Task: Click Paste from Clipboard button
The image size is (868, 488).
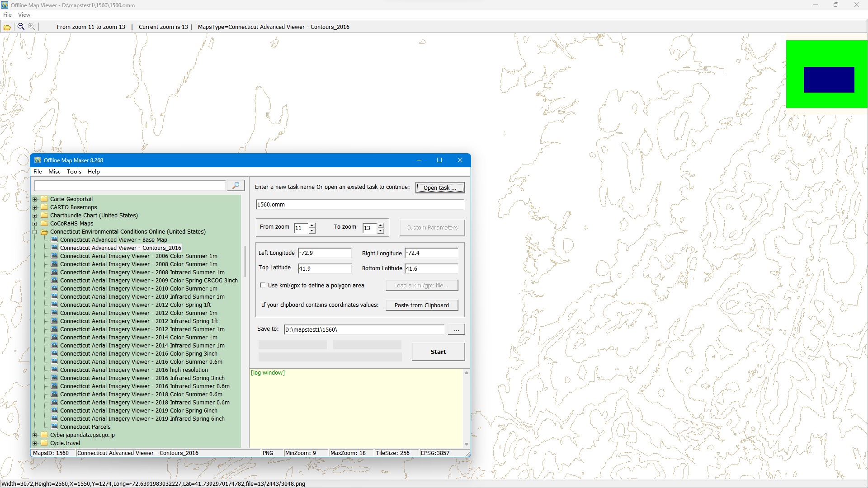Action: click(x=422, y=305)
